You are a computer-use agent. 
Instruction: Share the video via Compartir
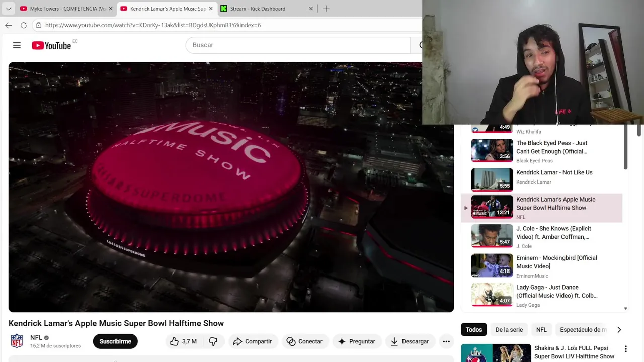(252, 341)
